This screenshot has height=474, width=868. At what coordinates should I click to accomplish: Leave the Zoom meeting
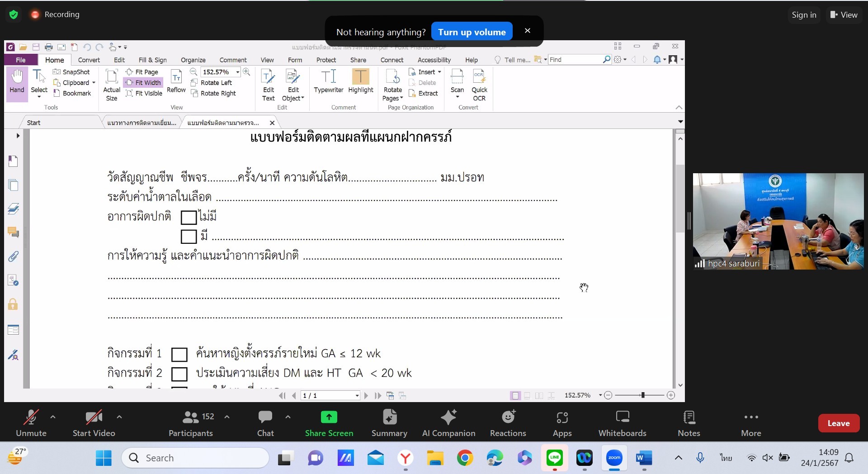point(839,423)
